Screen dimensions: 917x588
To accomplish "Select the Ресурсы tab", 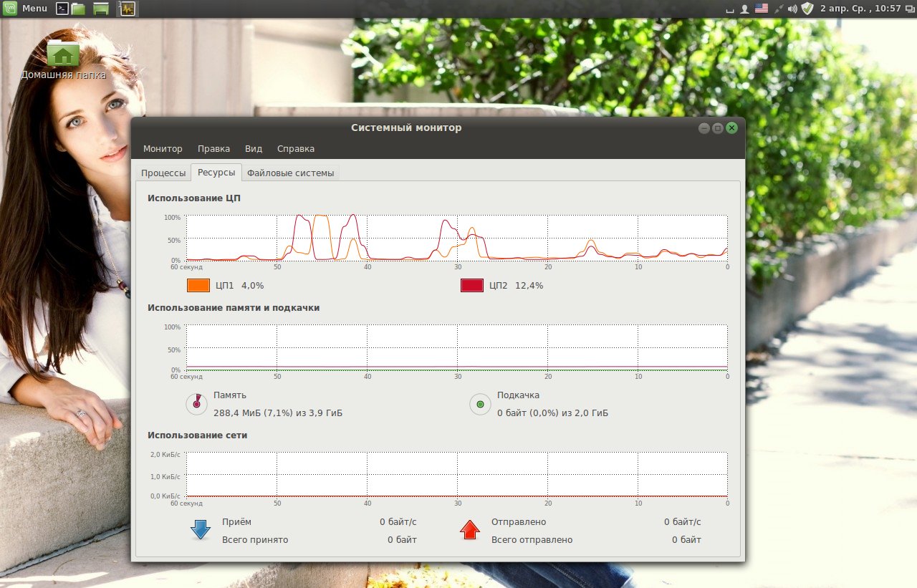I will click(x=216, y=173).
